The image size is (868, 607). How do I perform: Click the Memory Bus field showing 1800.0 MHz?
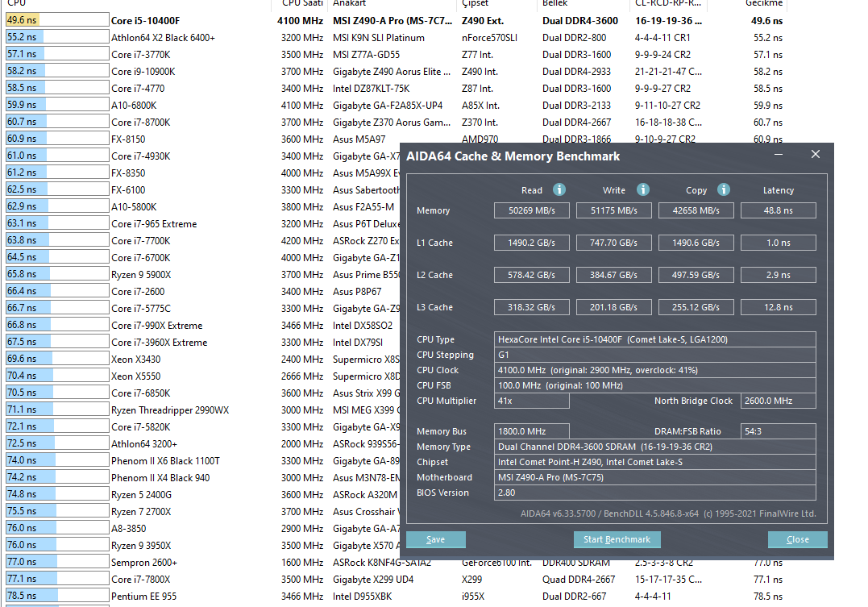531,431
